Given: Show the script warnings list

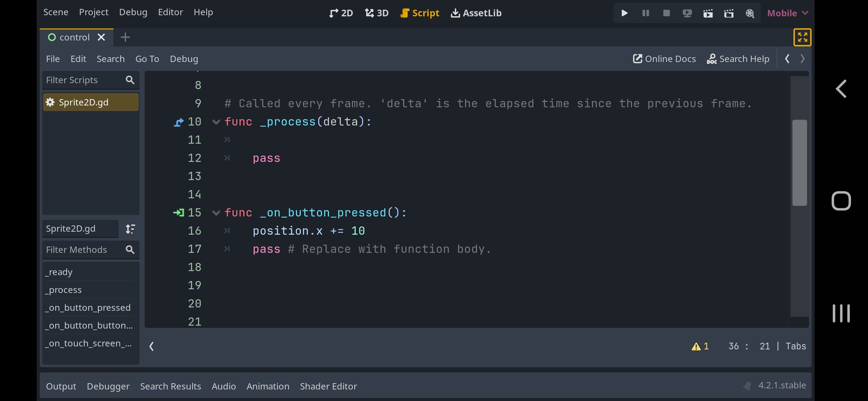Looking at the screenshot, I should click(700, 346).
